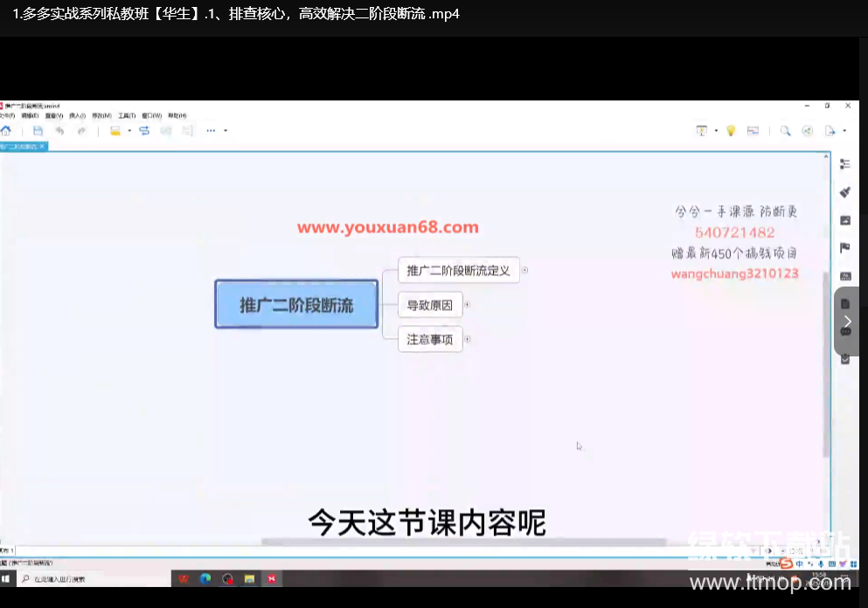Open the zoom search tool

(x=785, y=130)
